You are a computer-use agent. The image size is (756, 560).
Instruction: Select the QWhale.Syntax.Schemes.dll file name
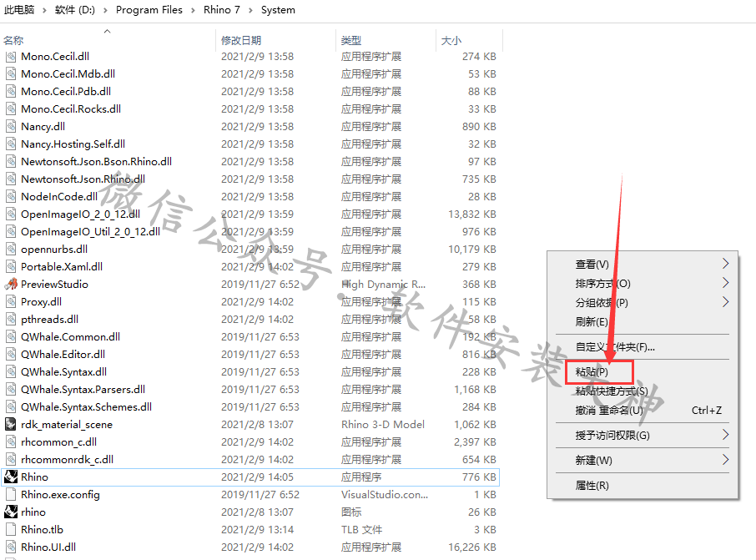pos(86,407)
